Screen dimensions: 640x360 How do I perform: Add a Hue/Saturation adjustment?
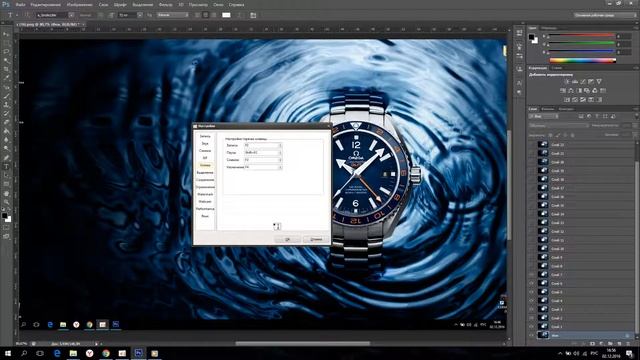click(x=563, y=91)
